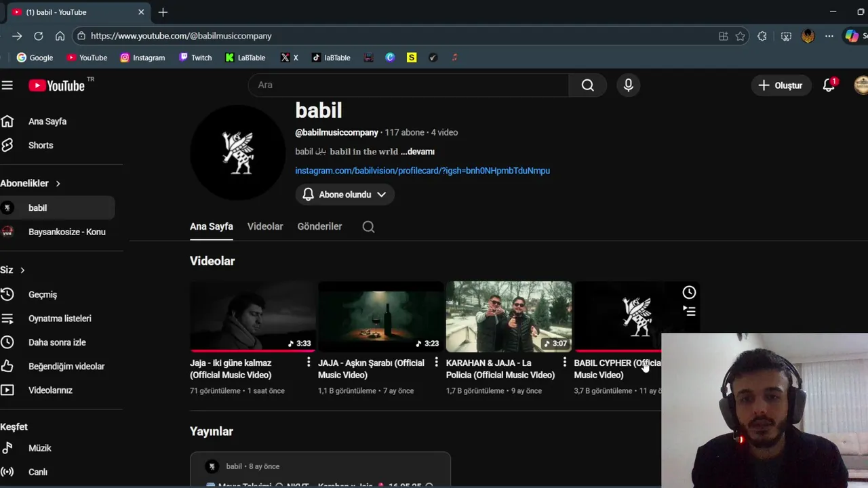Click the Oluştur create button
Image resolution: width=868 pixels, height=488 pixels.
pyautogui.click(x=781, y=85)
